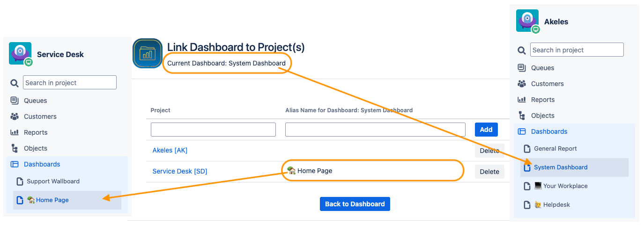
Task: Select Dashboards in the Akeles sidebar
Action: pyautogui.click(x=549, y=131)
